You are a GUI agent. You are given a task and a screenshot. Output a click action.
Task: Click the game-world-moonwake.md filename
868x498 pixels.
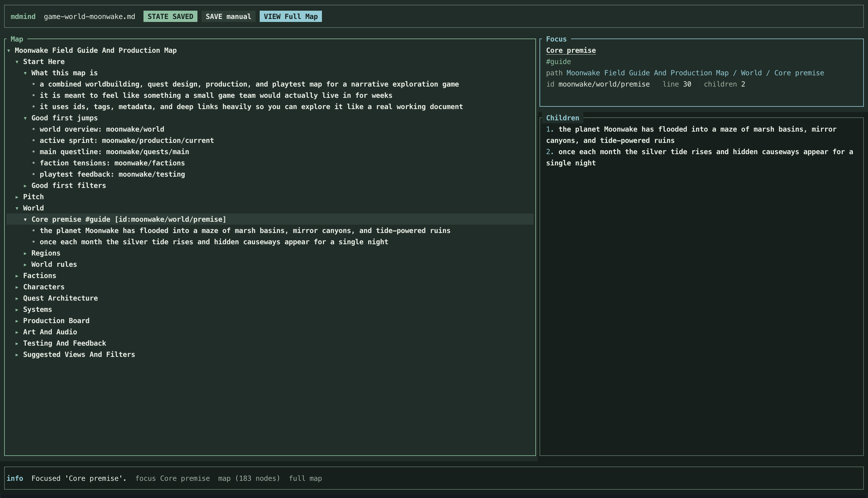(89, 16)
